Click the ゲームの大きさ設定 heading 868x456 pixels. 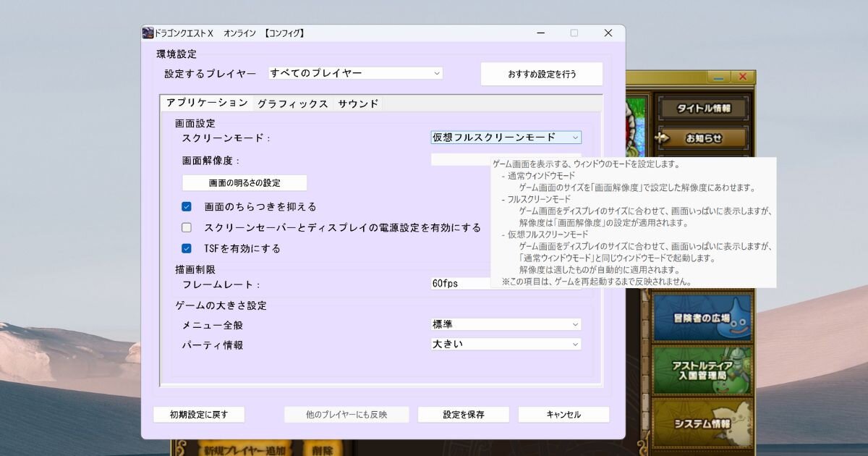[x=221, y=305]
